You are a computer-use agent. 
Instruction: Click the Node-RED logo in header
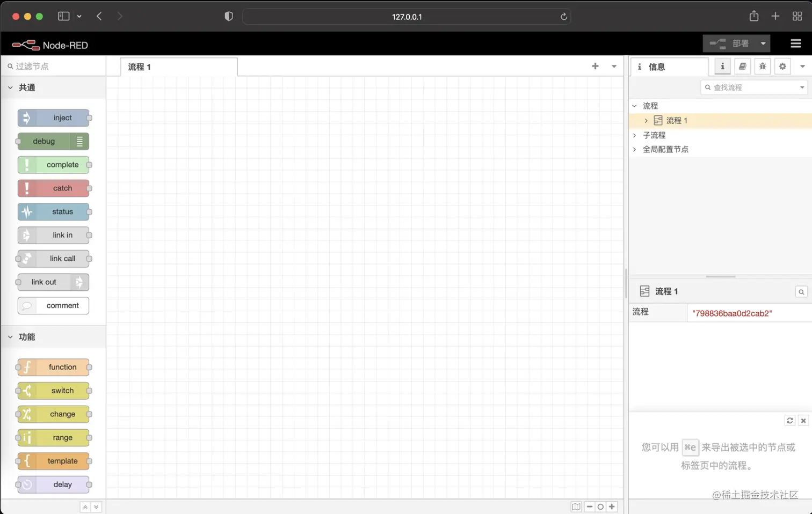pos(50,45)
